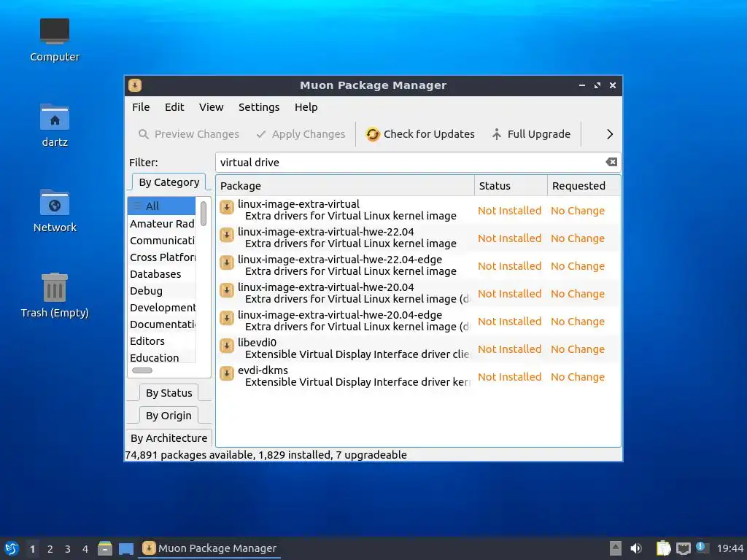747x560 pixels.
Task: Open the dartz home folder icon
Action: pos(54,117)
